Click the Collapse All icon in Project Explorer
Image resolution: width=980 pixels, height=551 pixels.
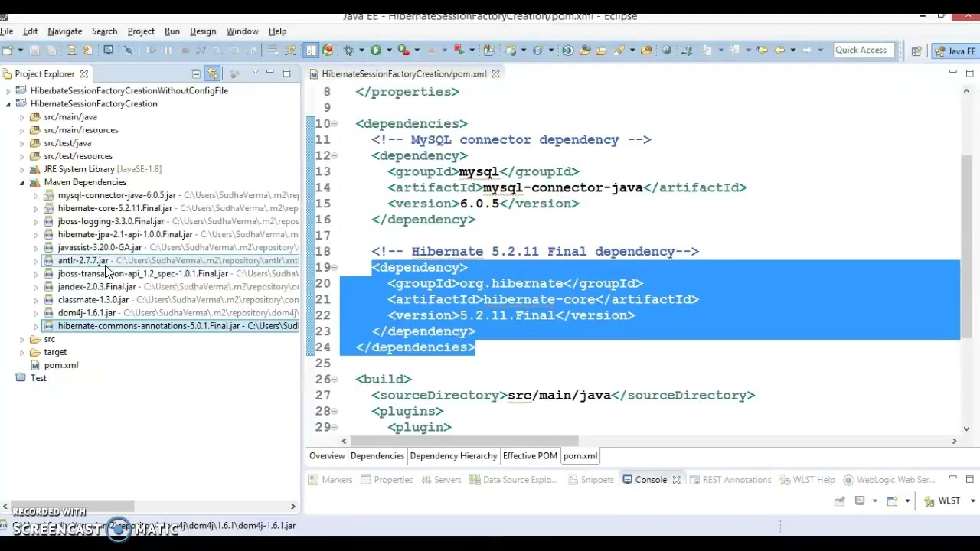196,73
